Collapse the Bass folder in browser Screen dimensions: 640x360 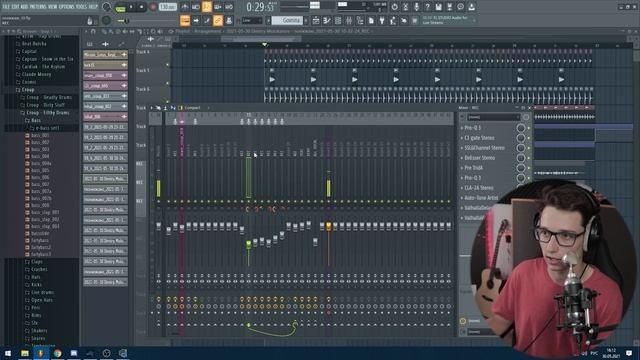33,121
